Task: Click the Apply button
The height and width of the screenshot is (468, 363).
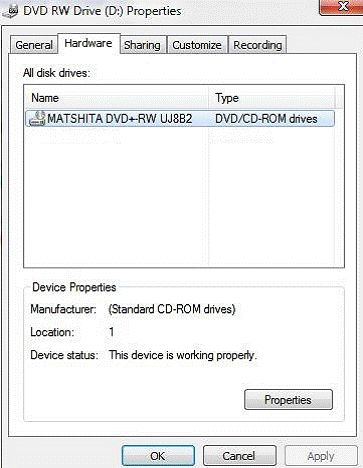Action: click(321, 456)
